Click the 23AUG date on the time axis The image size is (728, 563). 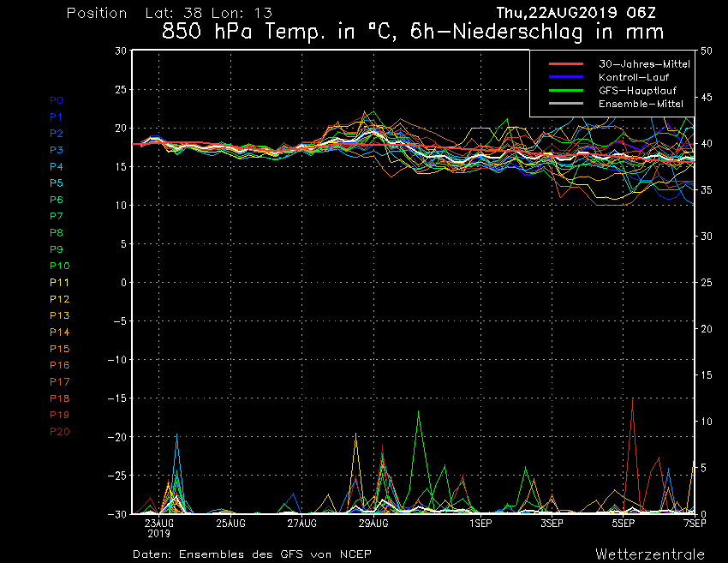[x=159, y=523]
